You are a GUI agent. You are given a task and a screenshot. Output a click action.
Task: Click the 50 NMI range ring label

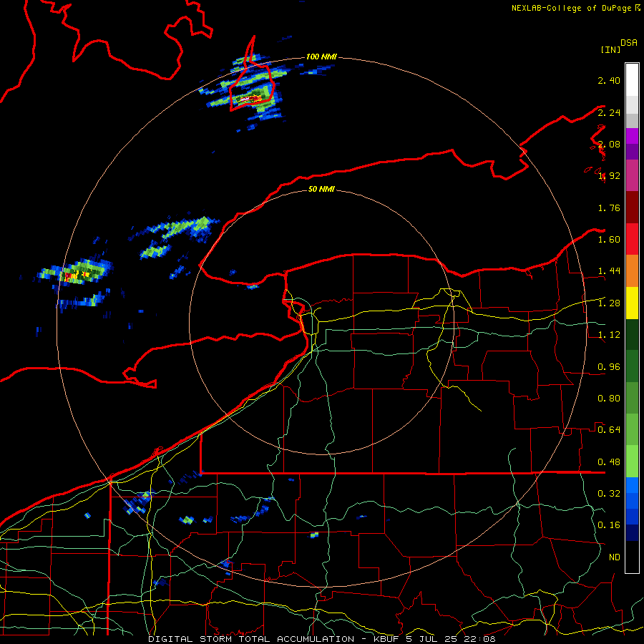point(321,189)
